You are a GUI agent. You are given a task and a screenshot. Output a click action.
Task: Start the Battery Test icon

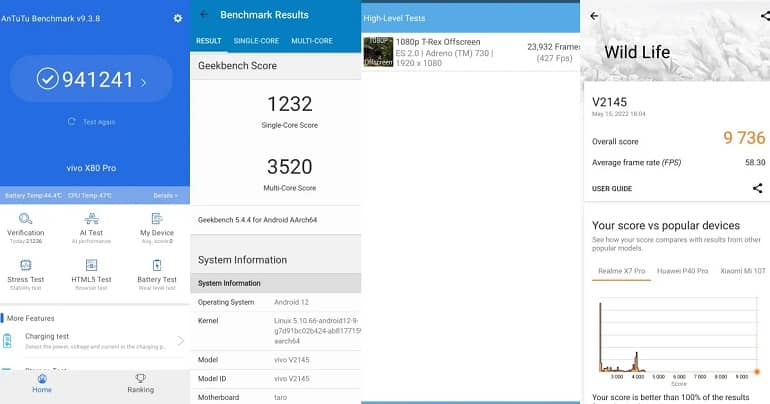tap(157, 265)
